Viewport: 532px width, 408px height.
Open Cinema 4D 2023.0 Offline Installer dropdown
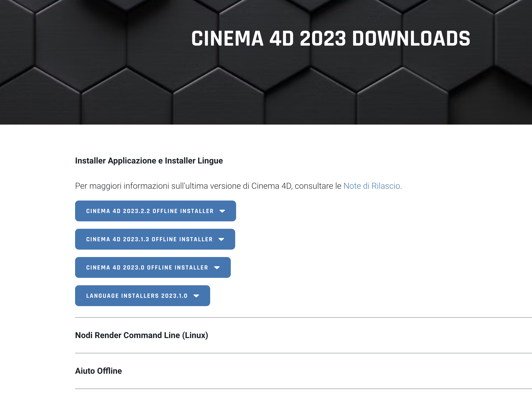click(147, 268)
